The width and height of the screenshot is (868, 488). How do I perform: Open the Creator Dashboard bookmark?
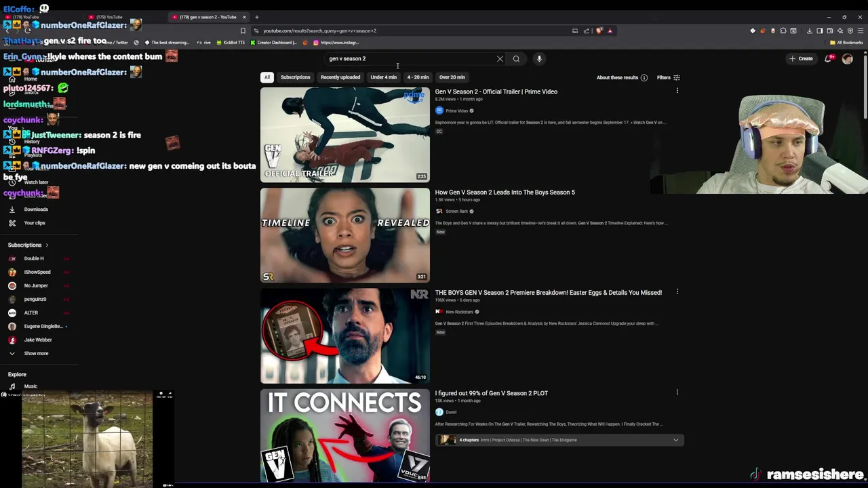pyautogui.click(x=273, y=43)
